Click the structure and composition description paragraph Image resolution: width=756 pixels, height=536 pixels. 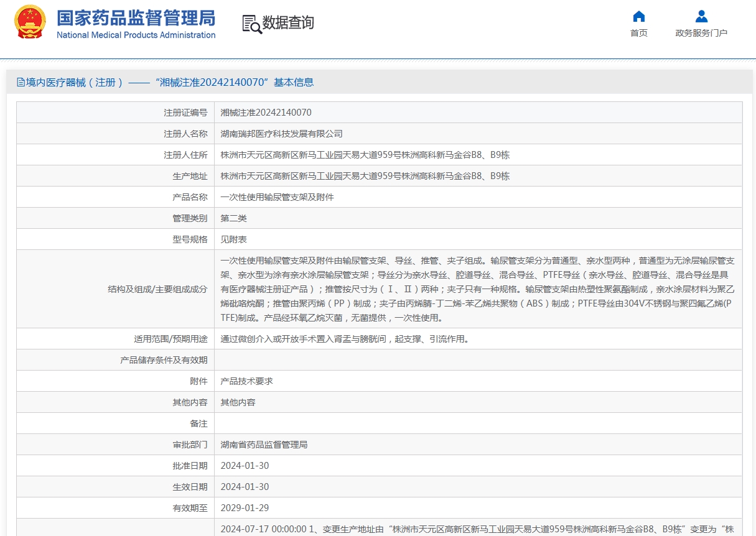tap(478, 289)
